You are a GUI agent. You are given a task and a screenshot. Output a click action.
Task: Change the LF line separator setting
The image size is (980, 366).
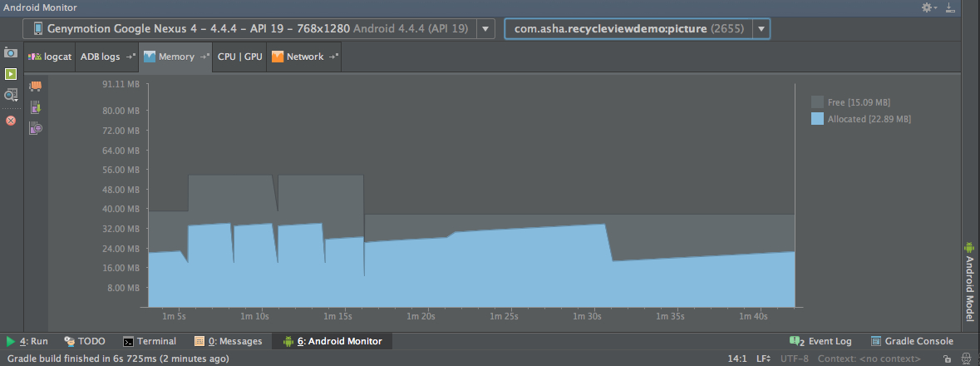[x=763, y=359]
